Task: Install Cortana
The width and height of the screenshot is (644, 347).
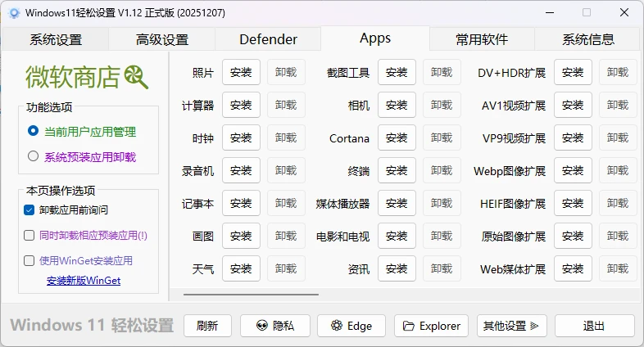Action: pos(397,137)
